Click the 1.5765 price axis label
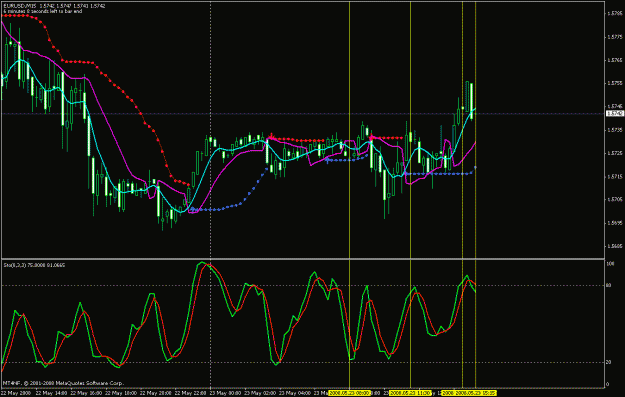This screenshot has height=397, width=625. point(615,60)
